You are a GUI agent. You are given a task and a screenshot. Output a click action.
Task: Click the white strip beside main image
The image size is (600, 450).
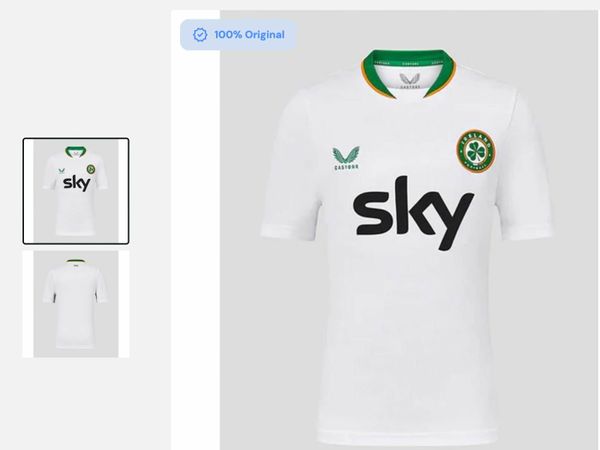point(196,230)
